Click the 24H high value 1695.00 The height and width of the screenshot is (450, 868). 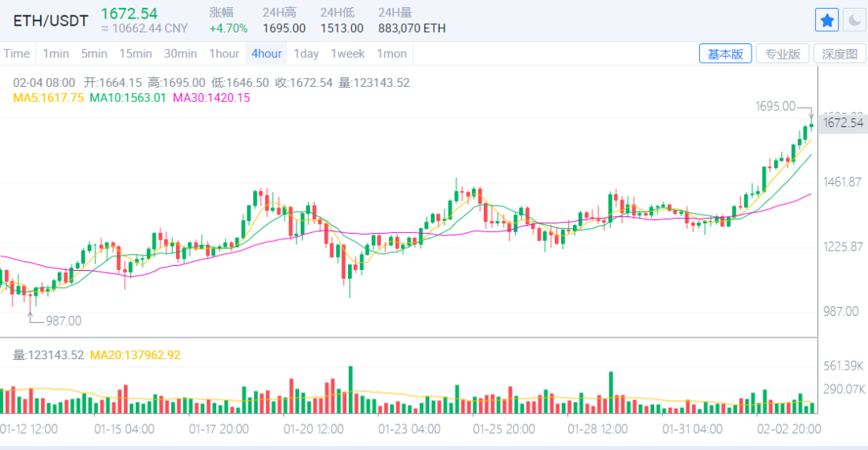coord(284,28)
